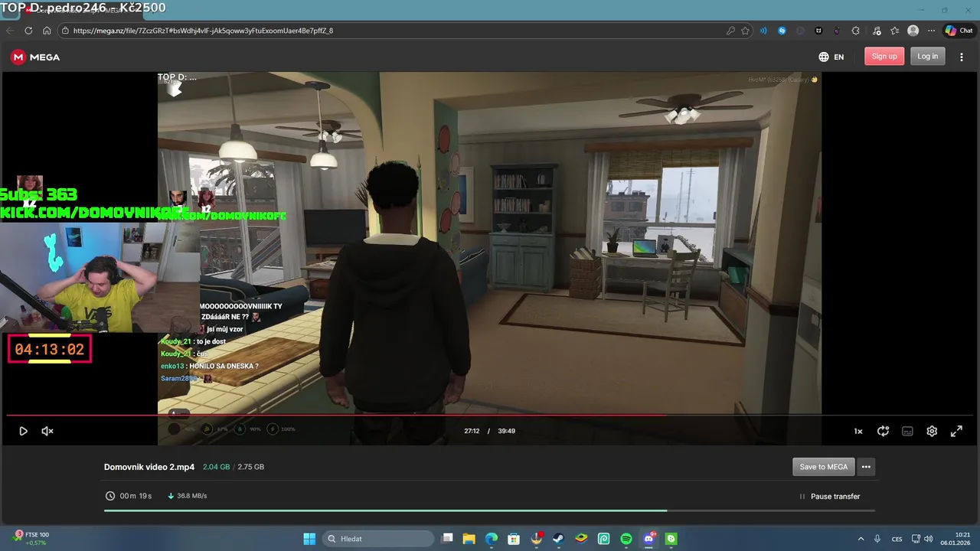Image resolution: width=980 pixels, height=551 pixels.
Task: Click the MEGA logo in the header
Action: 35,57
